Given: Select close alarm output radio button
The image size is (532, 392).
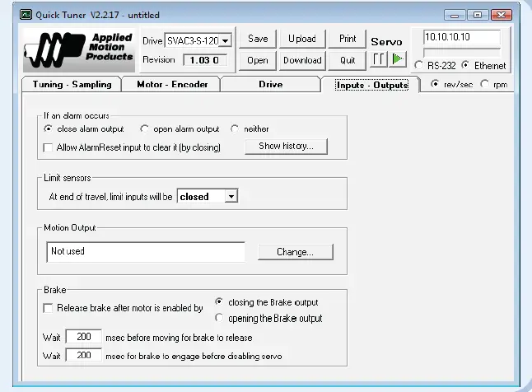Looking at the screenshot, I should [49, 129].
